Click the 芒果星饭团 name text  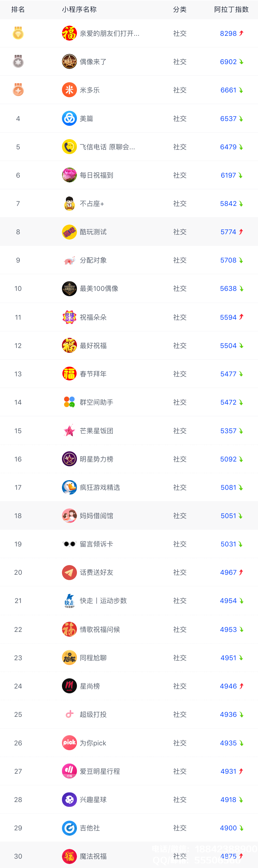click(x=96, y=431)
